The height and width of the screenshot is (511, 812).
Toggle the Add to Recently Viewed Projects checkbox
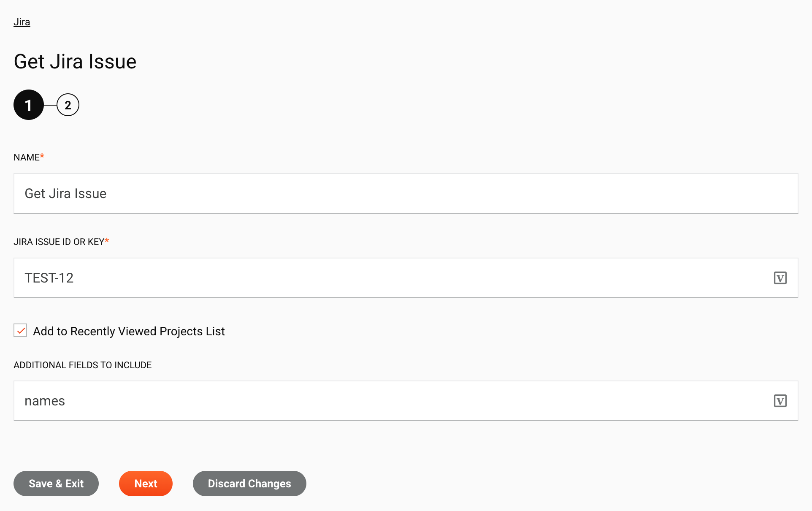pos(20,331)
